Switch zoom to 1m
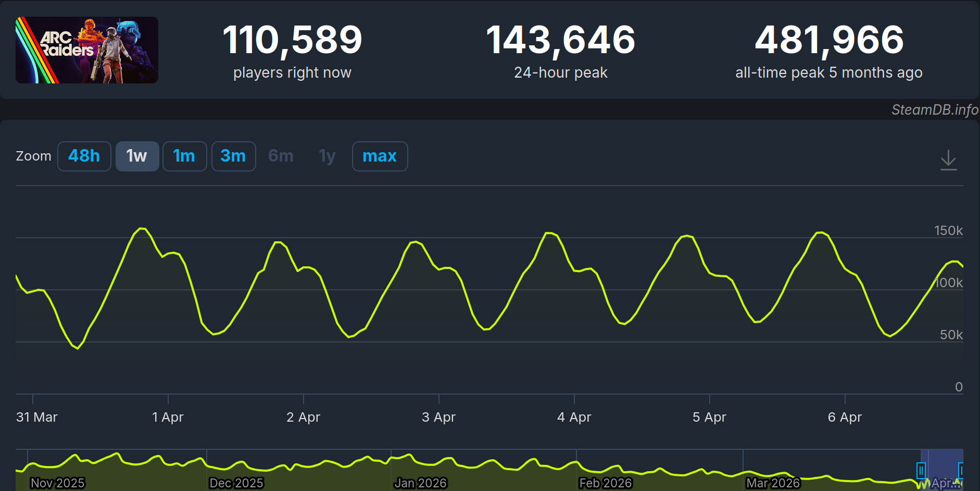Viewport: 980px width, 491px height. 184,156
